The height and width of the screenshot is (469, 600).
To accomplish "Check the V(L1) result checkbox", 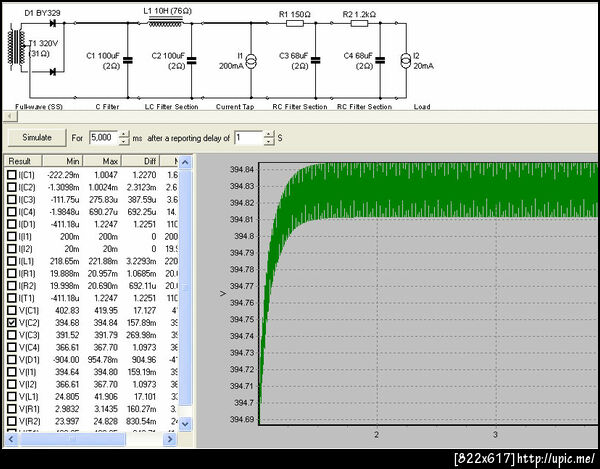I will pyautogui.click(x=12, y=396).
